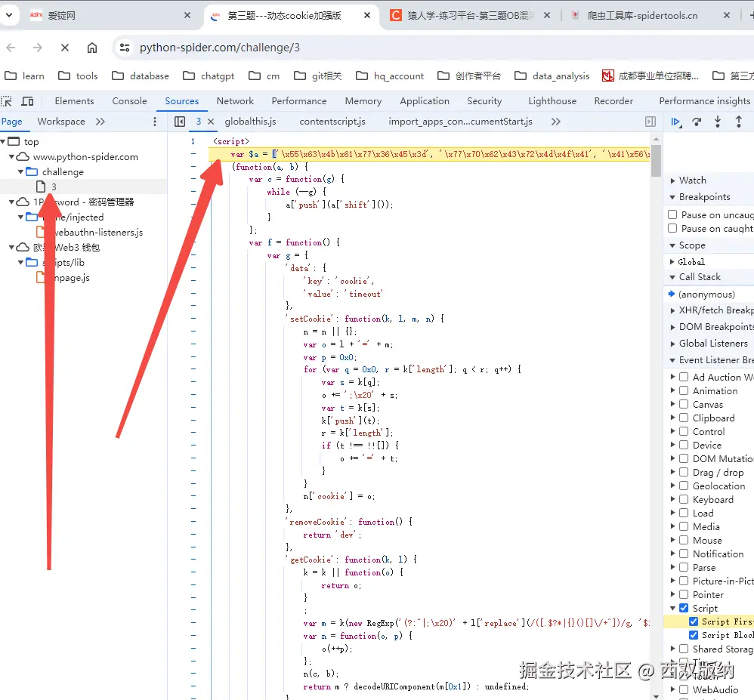Uncheck the Script event listener checkbox

(x=683, y=608)
